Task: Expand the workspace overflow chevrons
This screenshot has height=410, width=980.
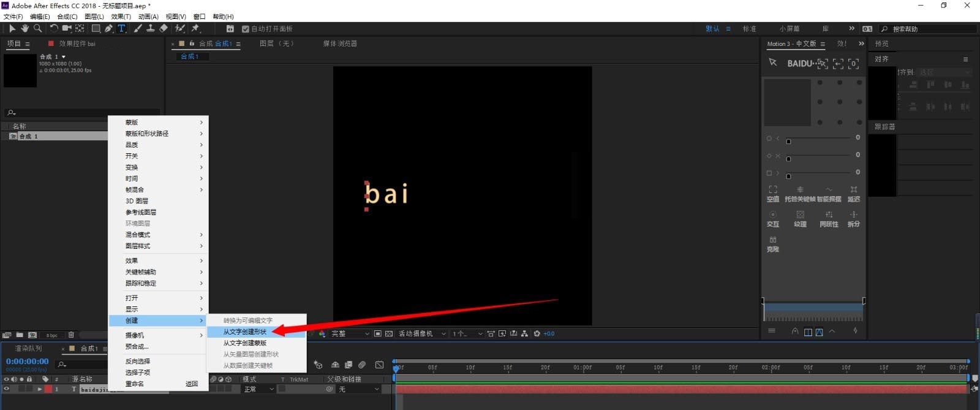Action: (851, 28)
